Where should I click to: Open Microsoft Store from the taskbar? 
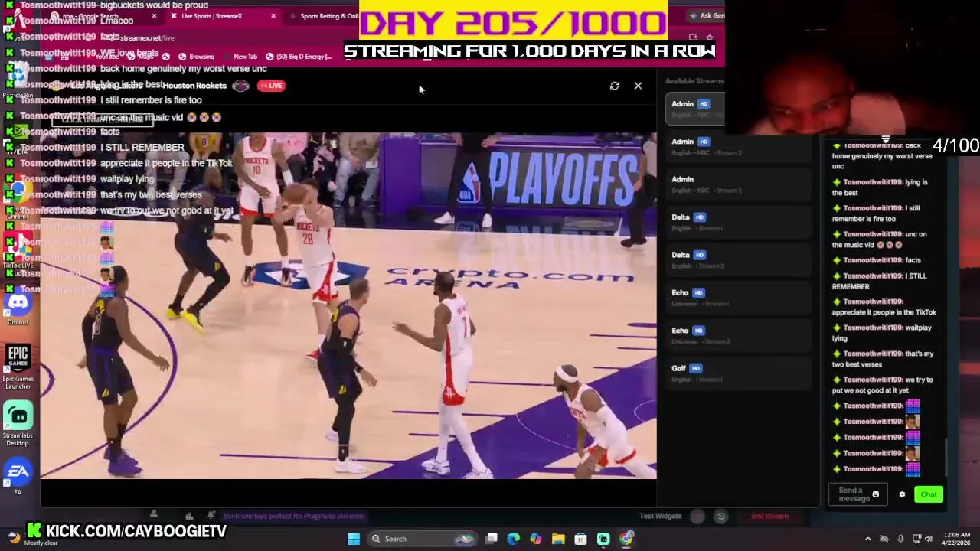point(581,539)
